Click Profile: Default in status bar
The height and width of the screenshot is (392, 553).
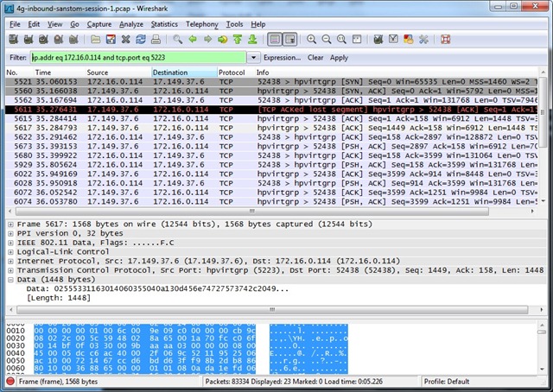[447, 382]
